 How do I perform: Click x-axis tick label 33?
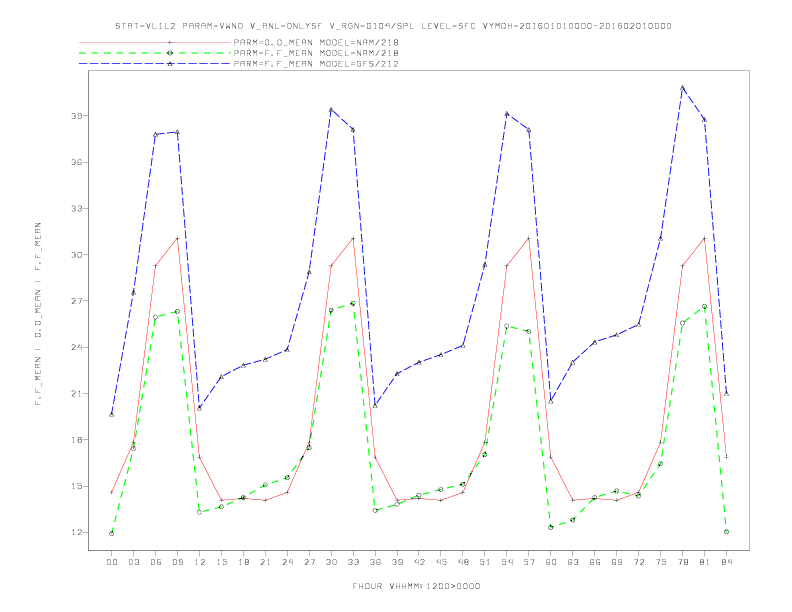click(353, 562)
